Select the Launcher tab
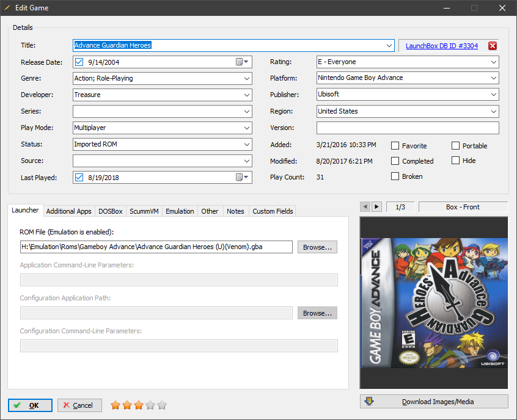This screenshot has width=517, height=420. click(x=25, y=210)
